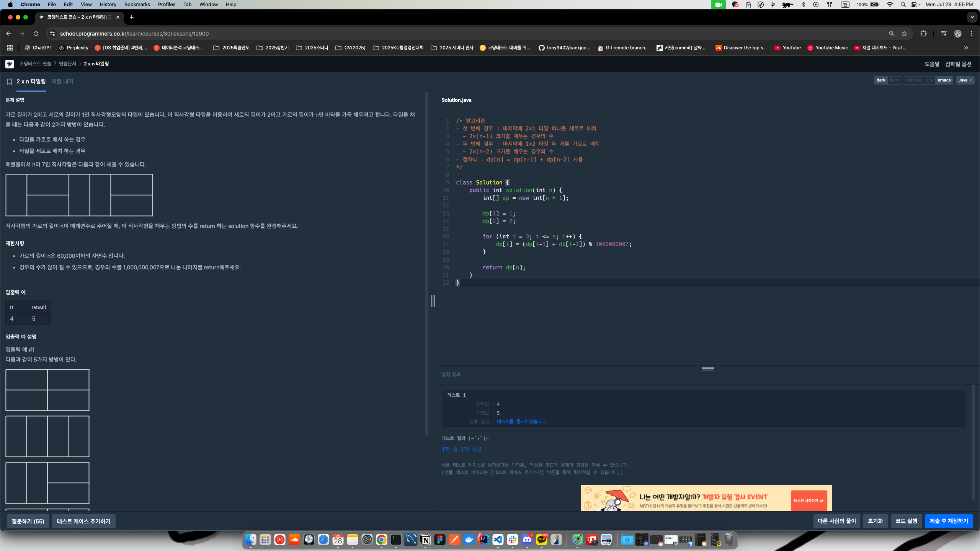The height and width of the screenshot is (551, 980).
Task: Open the media control icon in Chrome toolbar
Action: tap(944, 34)
